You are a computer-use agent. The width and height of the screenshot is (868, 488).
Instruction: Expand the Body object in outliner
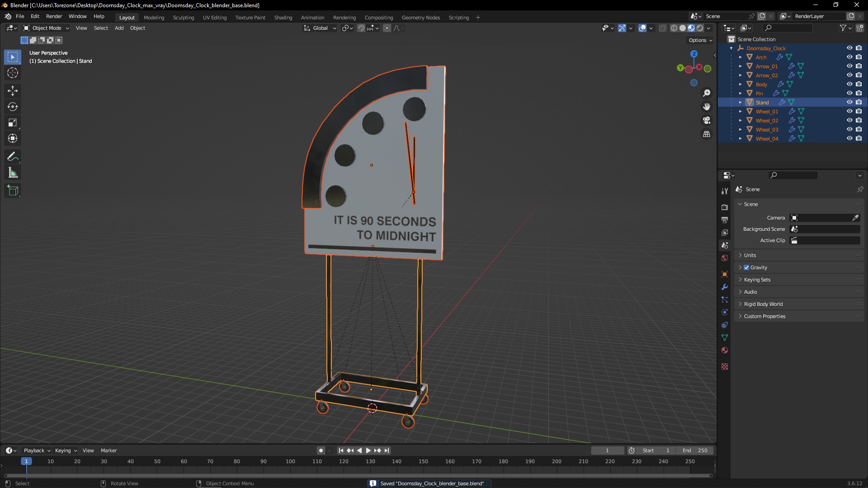741,84
